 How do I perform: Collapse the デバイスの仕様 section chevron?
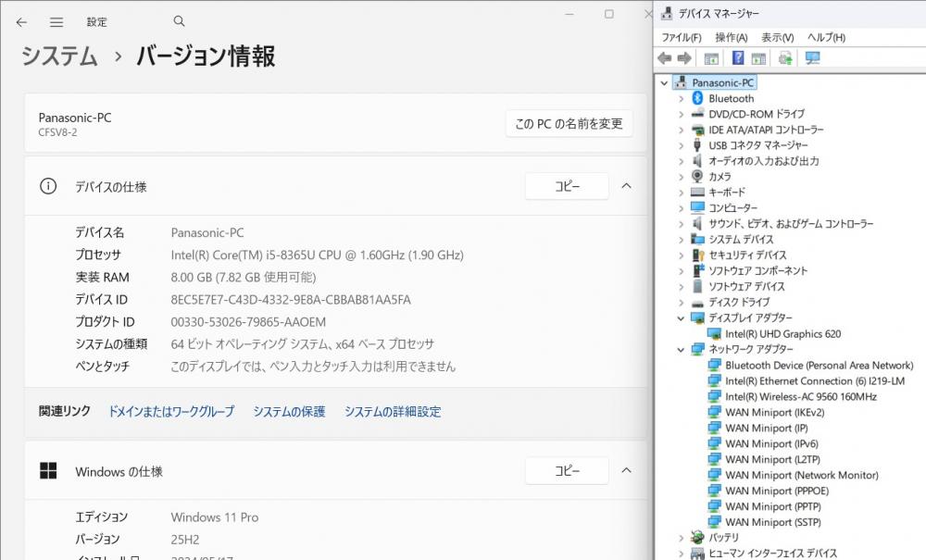tap(627, 186)
